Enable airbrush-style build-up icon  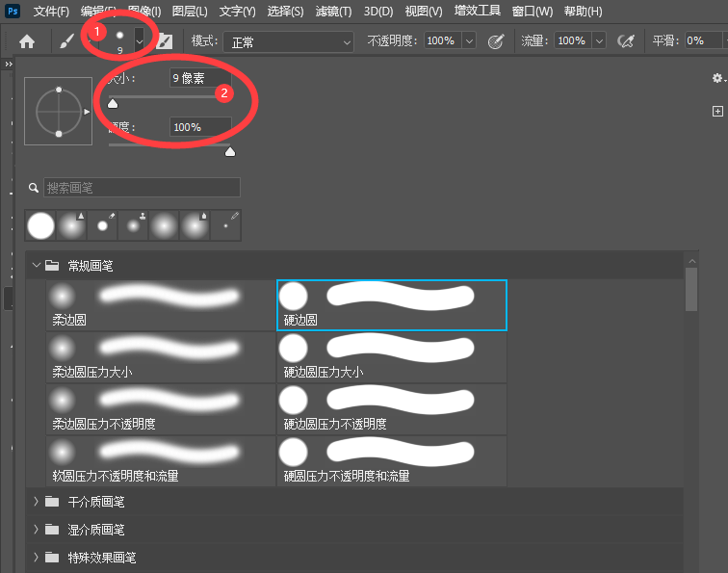tap(626, 41)
